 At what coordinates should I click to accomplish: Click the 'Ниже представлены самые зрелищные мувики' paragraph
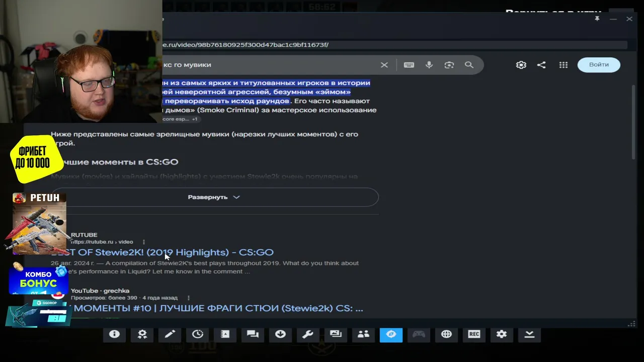[x=204, y=139]
